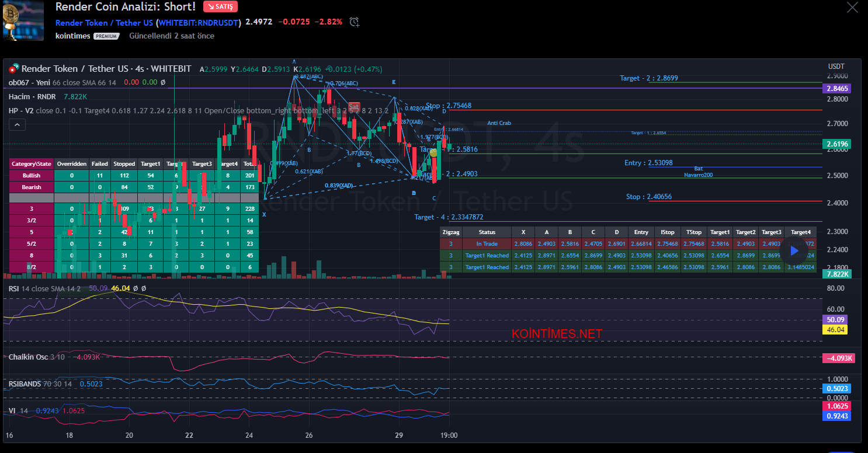The width and height of the screenshot is (868, 453).
Task: Click the Bullish row label
Action: coord(32,175)
